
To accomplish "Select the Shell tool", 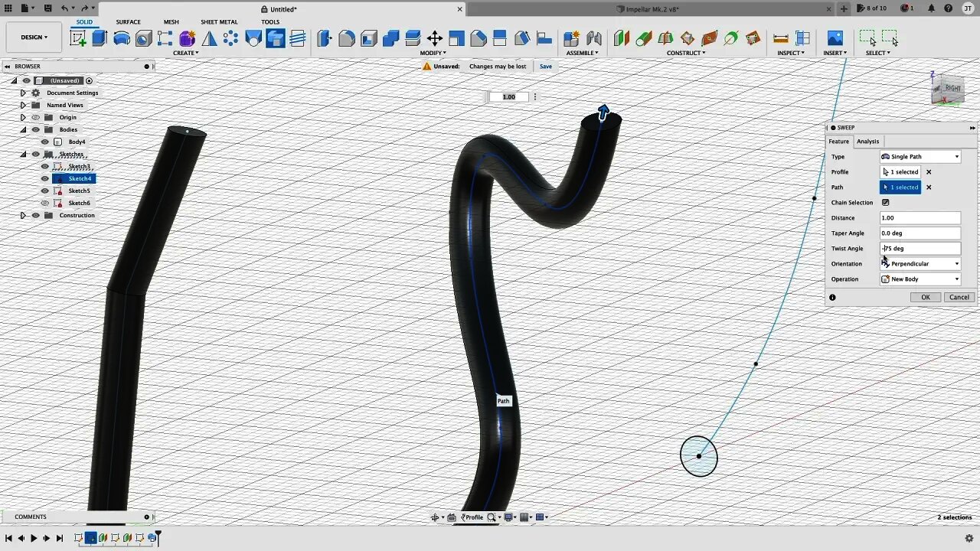I will (x=368, y=37).
